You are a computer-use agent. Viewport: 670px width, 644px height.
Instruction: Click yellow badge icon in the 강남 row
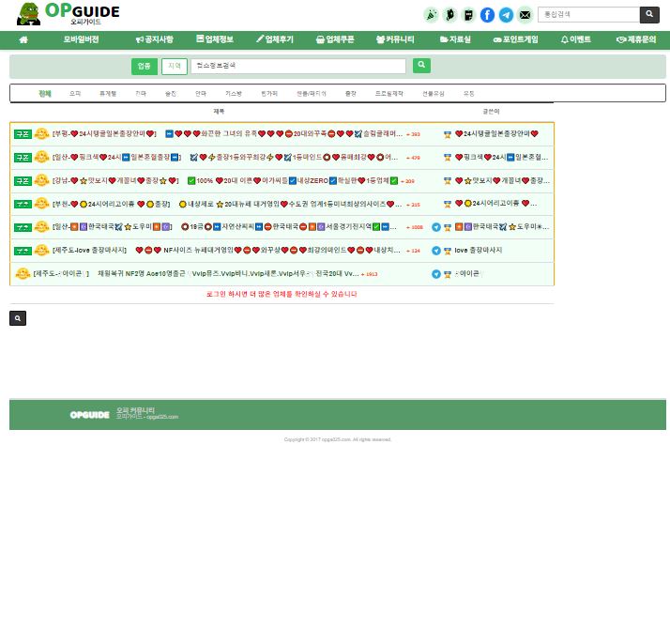[x=41, y=180]
